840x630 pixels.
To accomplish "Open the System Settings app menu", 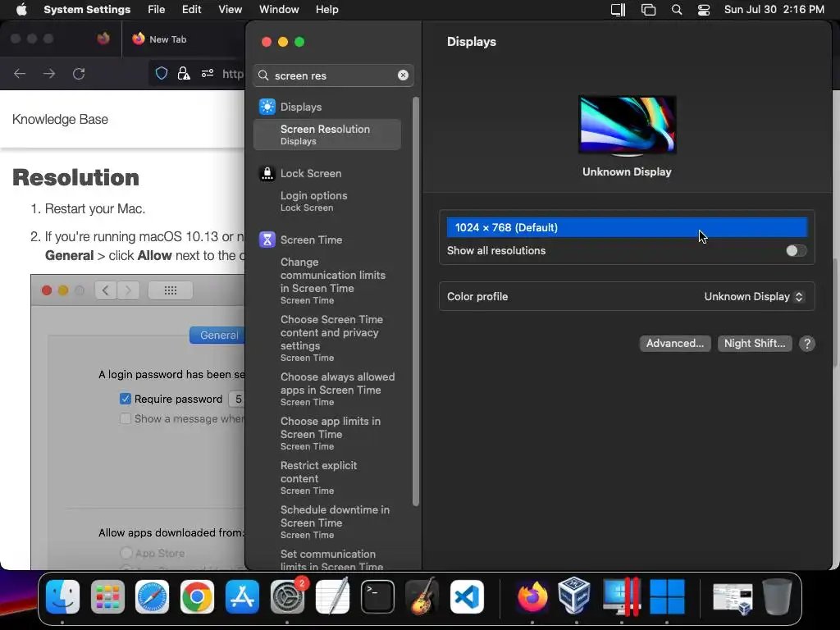I will click(x=87, y=10).
